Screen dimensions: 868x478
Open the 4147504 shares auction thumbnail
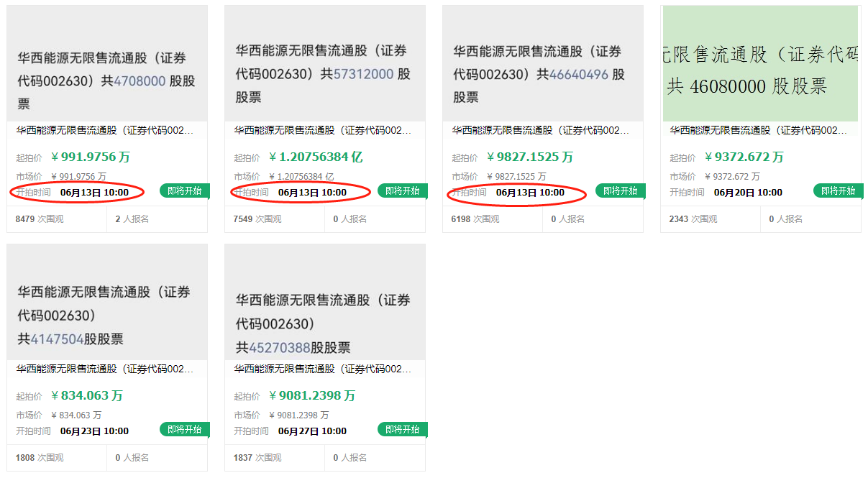(x=107, y=302)
